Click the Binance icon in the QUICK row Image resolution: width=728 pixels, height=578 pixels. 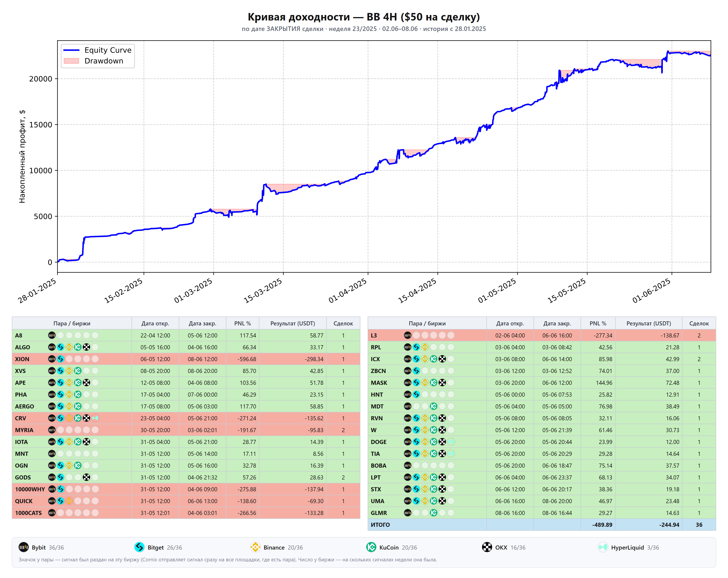pyautogui.click(x=69, y=501)
